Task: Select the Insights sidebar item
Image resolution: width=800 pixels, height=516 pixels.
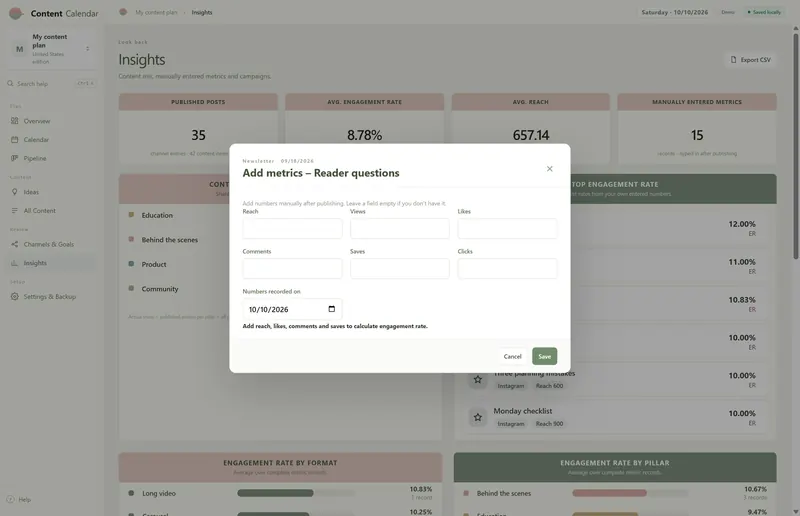Action: pyautogui.click(x=51, y=263)
